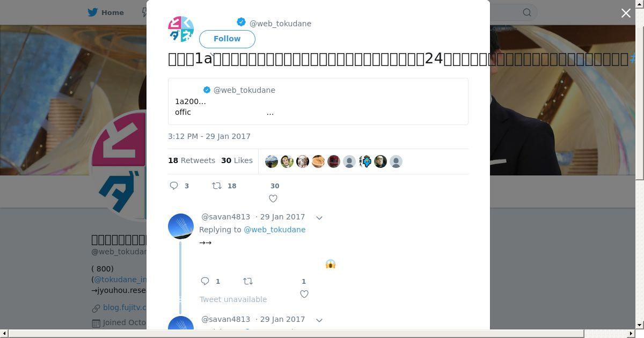
Task: Close the tweet overlay with the X
Action: coord(626,13)
